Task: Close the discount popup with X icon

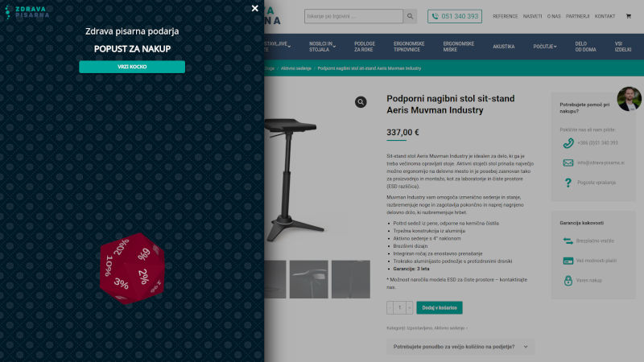Action: coord(254,8)
